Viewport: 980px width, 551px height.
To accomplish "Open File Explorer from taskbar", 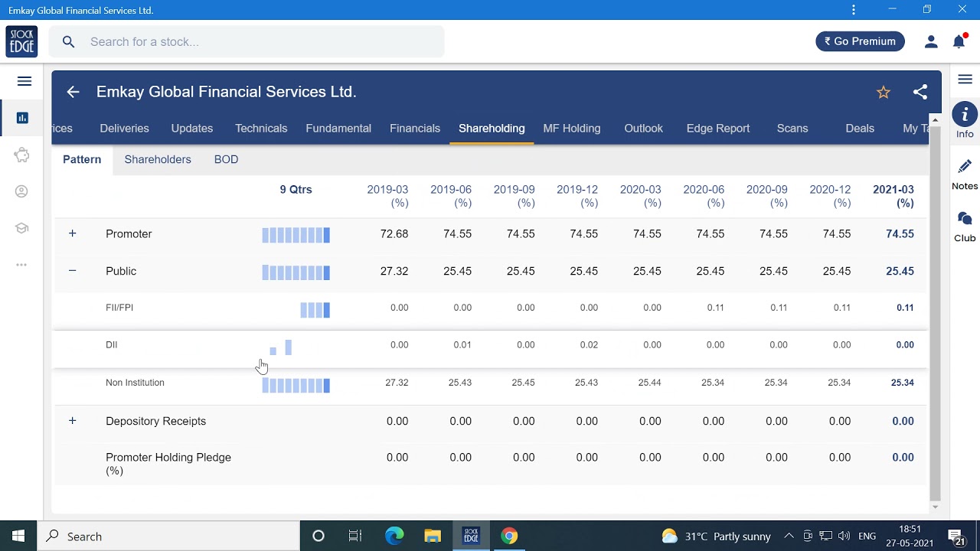I will [433, 536].
